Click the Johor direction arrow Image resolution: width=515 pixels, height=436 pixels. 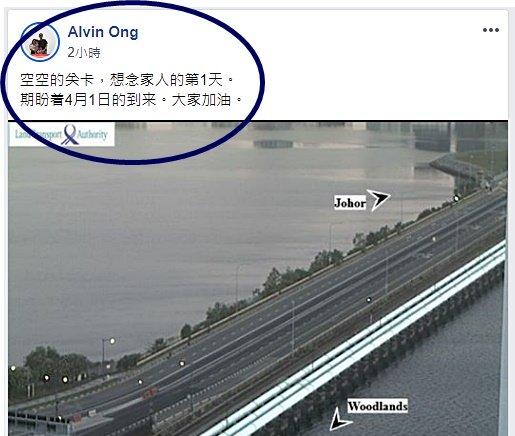point(378,199)
